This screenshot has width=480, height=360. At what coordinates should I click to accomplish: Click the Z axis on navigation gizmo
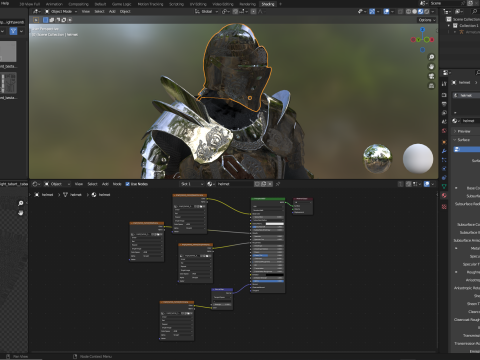(x=422, y=30)
